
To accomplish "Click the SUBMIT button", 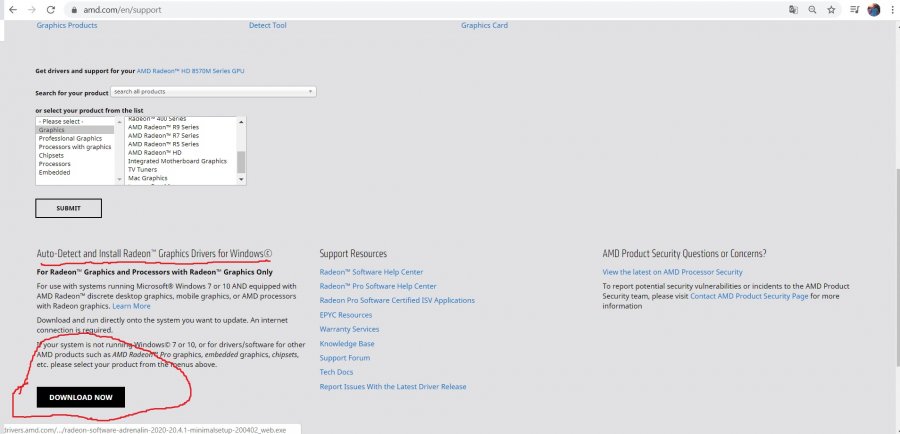I will tap(68, 208).
